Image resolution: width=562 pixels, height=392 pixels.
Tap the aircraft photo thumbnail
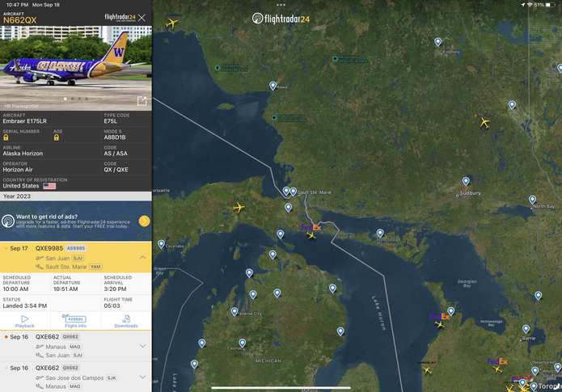tap(76, 68)
